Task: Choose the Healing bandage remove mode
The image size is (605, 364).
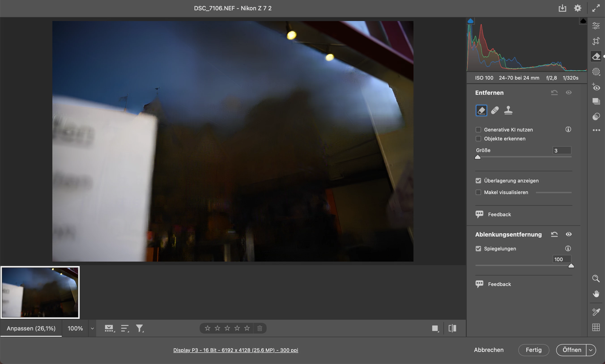Action: [x=495, y=110]
